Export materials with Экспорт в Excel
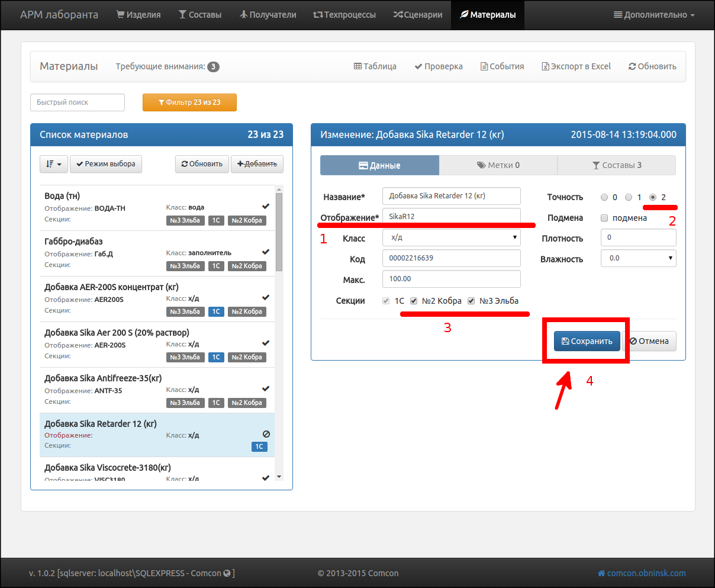The width and height of the screenshot is (715, 588). [x=576, y=66]
